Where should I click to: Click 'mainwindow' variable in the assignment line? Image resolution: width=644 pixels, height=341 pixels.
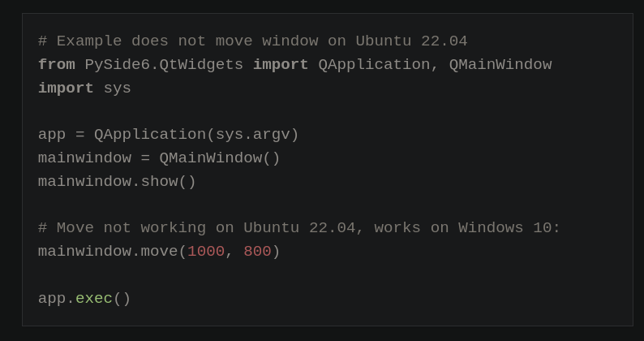[x=84, y=158]
